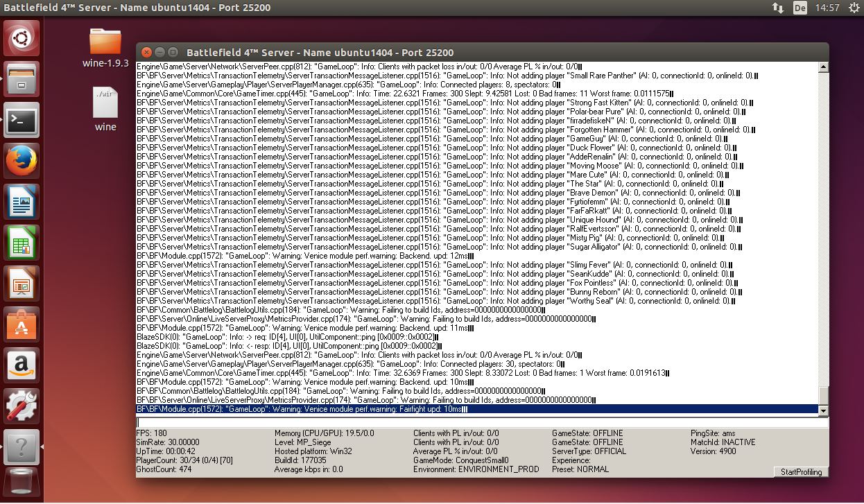Click 'Environment: ENVIRONMENT_PROD' status entry

pos(476,469)
